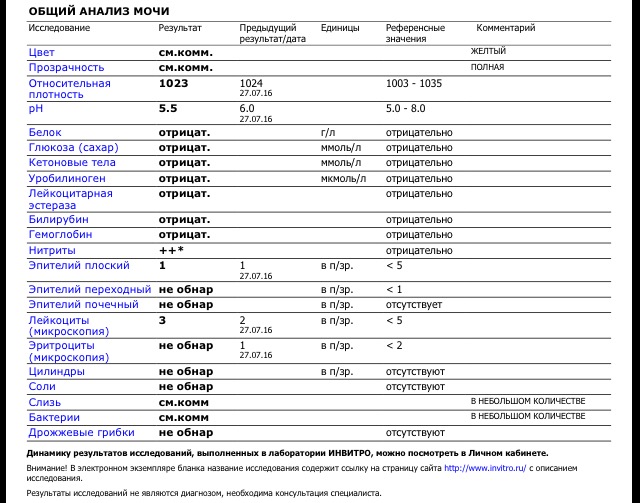Select the reference value < 2
This screenshot has width=640, height=503.
coord(394,345)
